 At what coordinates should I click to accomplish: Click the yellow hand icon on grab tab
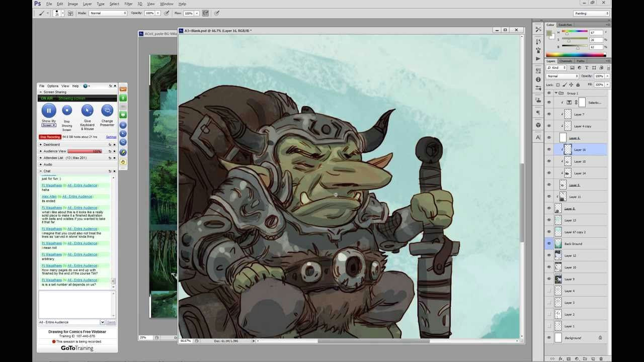(x=123, y=162)
